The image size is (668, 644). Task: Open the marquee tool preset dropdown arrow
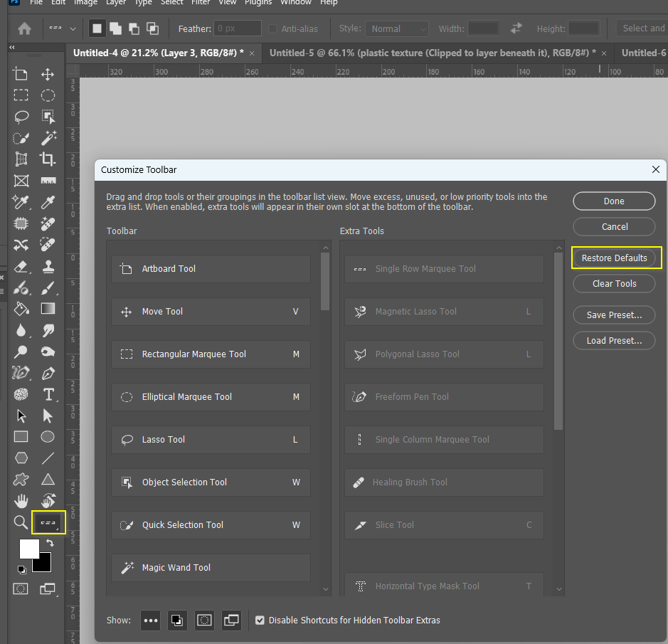tap(73, 29)
